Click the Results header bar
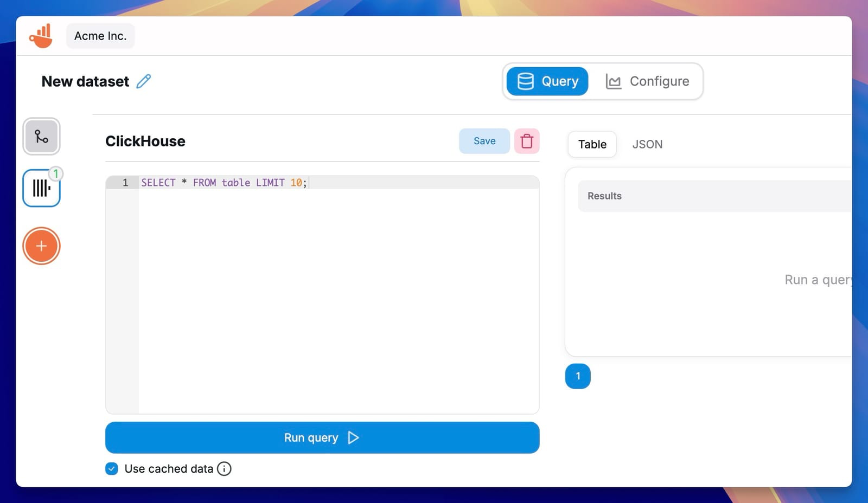This screenshot has height=503, width=868. (604, 196)
